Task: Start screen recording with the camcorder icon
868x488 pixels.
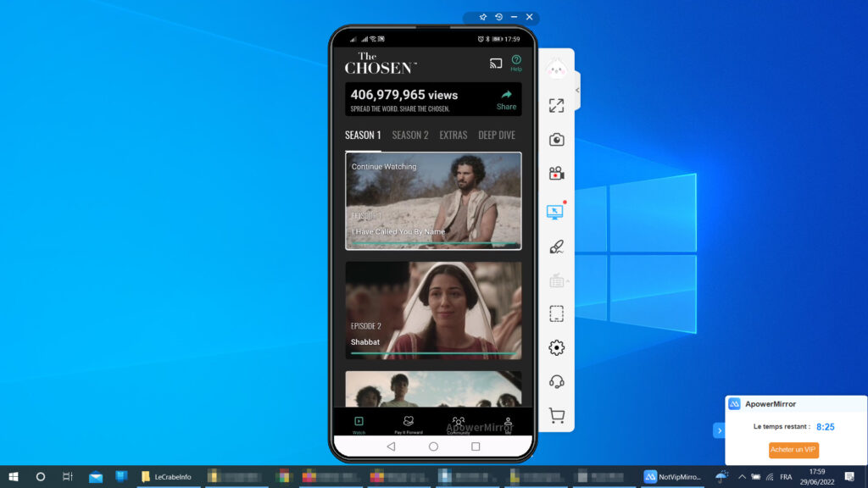Action: [556, 174]
